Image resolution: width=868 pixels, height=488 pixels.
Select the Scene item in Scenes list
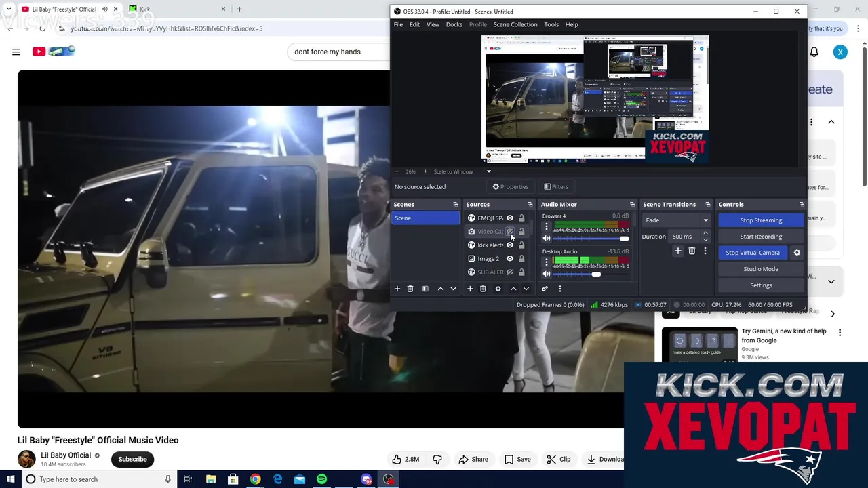[x=426, y=218]
